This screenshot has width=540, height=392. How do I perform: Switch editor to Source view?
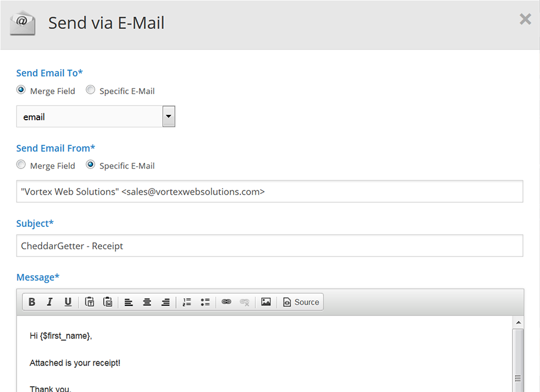tap(301, 302)
